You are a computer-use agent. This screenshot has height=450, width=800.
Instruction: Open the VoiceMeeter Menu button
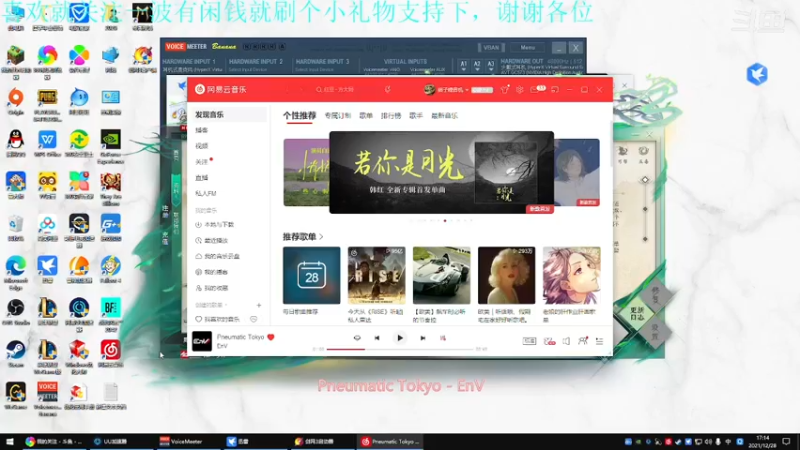pos(528,47)
